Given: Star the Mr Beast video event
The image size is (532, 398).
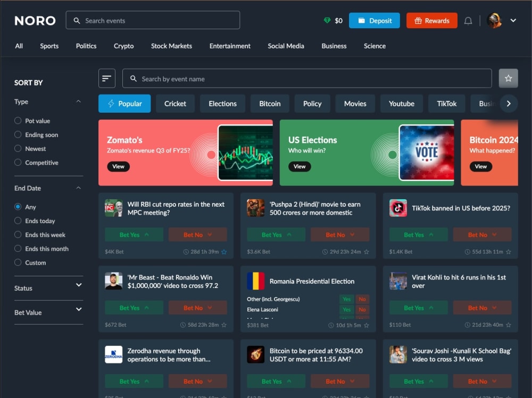Looking at the screenshot, I should click(224, 325).
